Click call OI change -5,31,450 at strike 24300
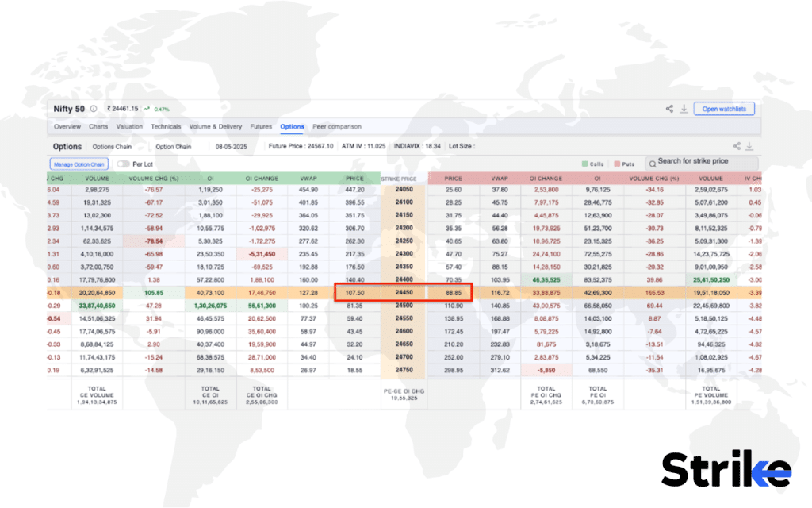Viewport: 812px width, 508px height. (262, 254)
